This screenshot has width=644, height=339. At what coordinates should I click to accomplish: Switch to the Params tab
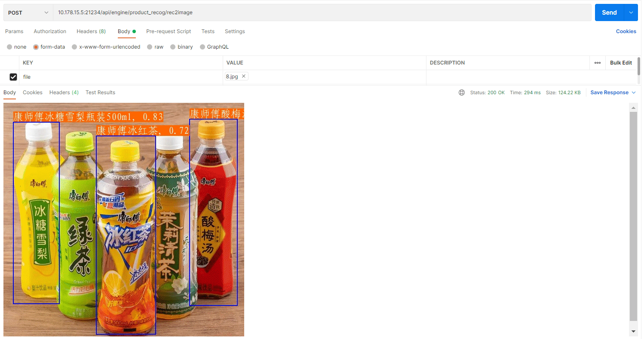pos(14,31)
